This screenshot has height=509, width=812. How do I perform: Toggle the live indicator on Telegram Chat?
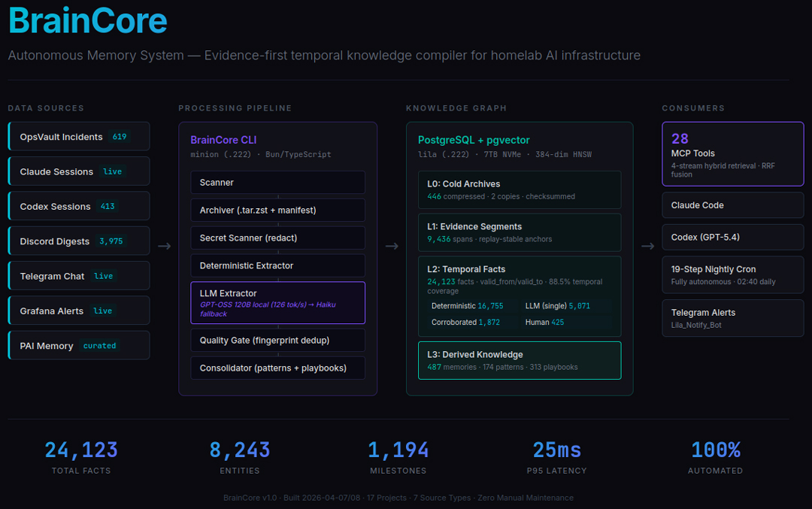[103, 275]
